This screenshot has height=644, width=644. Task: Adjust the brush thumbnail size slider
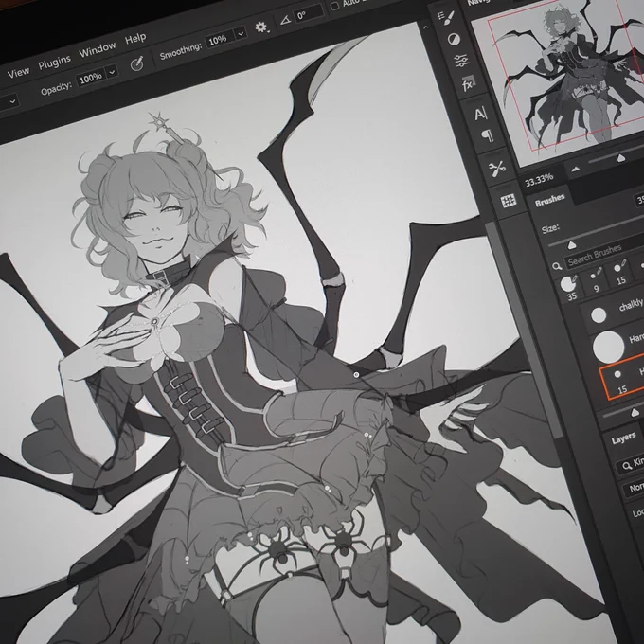click(x=635, y=412)
